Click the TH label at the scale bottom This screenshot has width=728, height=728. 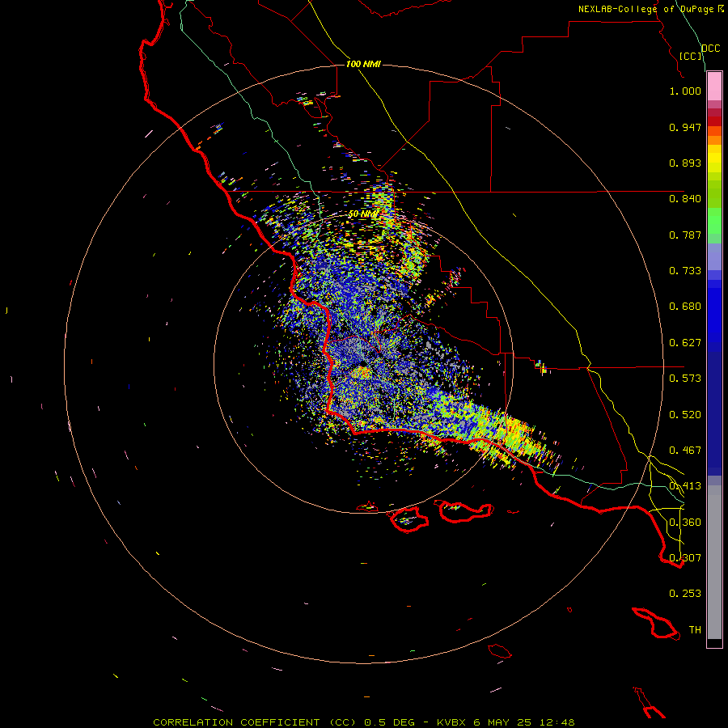point(695,630)
